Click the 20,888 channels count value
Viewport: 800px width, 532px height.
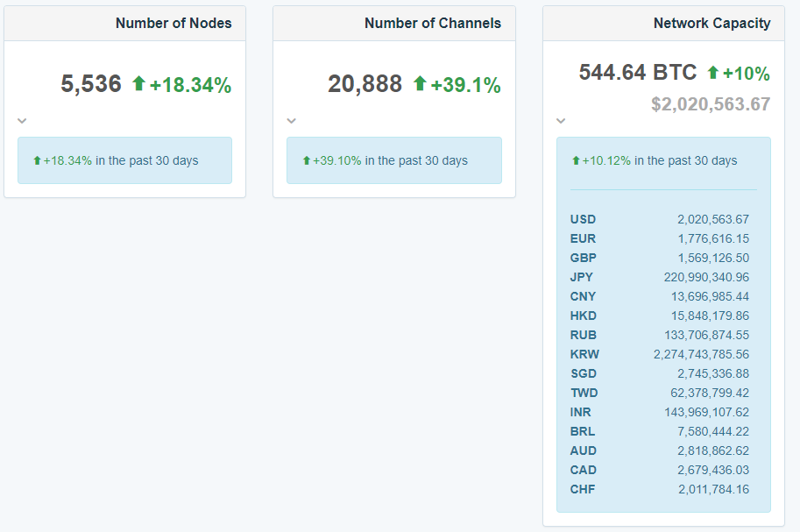click(365, 84)
